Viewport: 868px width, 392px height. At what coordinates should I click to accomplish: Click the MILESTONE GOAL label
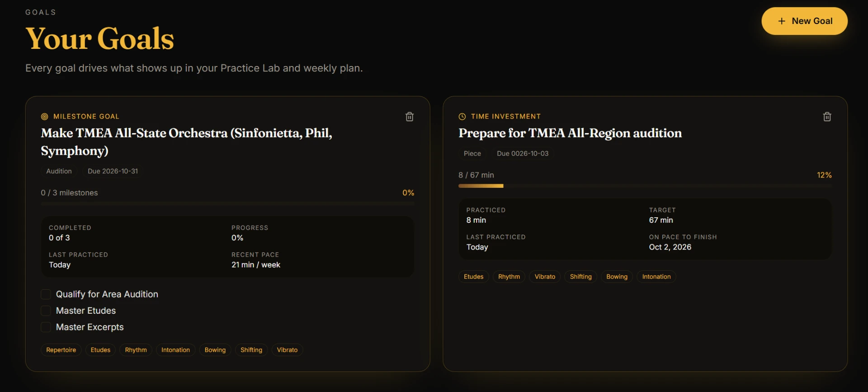(x=86, y=116)
